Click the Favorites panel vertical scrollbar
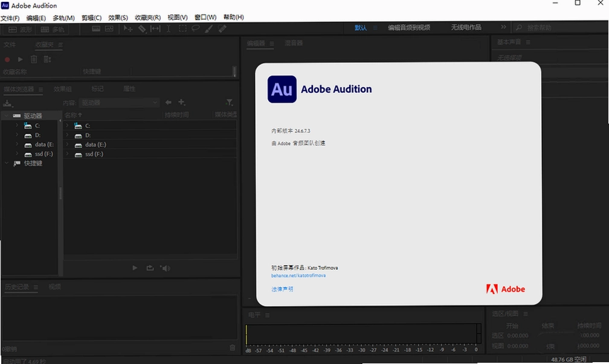609x364 pixels. (234, 71)
